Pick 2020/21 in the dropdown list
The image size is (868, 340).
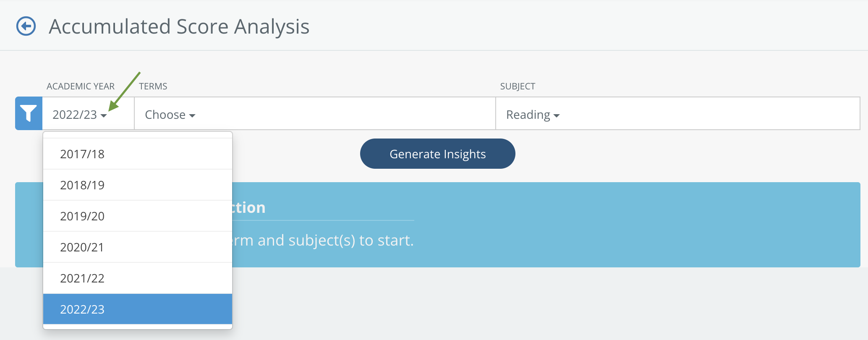pos(138,247)
